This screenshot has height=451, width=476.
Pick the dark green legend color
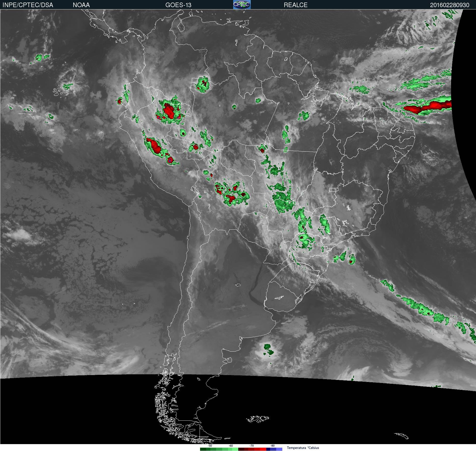pyautogui.click(x=203, y=449)
